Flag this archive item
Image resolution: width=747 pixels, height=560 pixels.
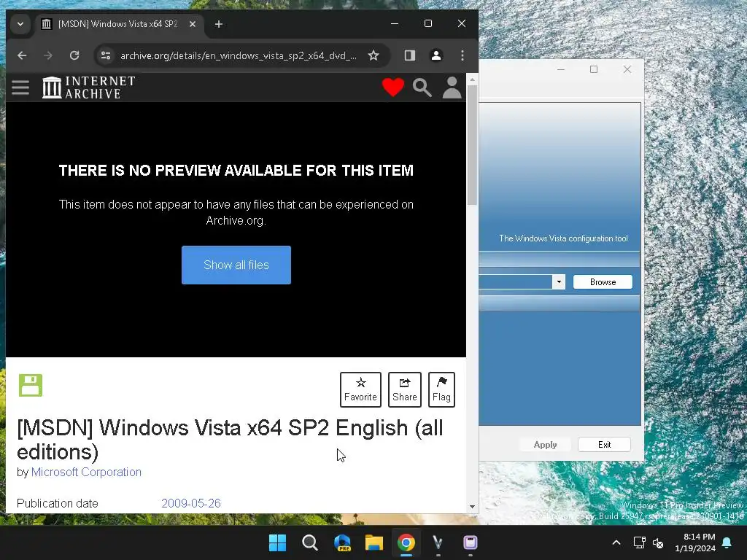(441, 389)
